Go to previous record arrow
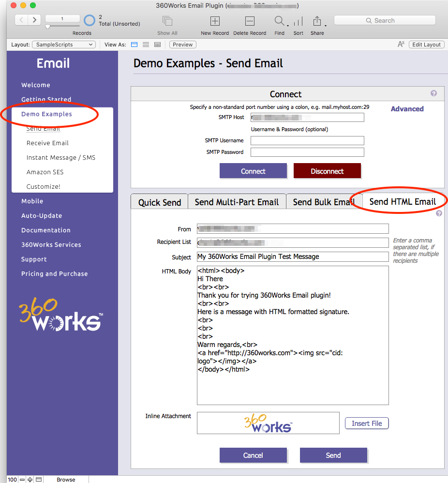 (x=21, y=20)
